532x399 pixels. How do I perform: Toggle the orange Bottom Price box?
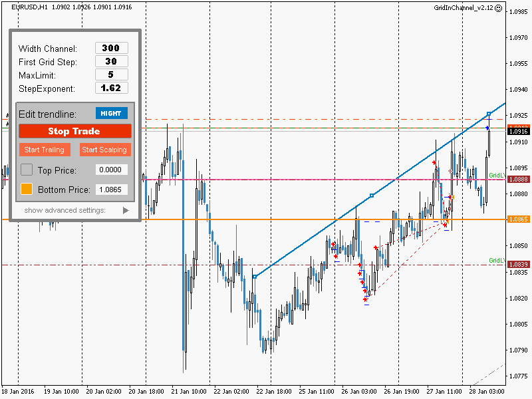coord(27,189)
